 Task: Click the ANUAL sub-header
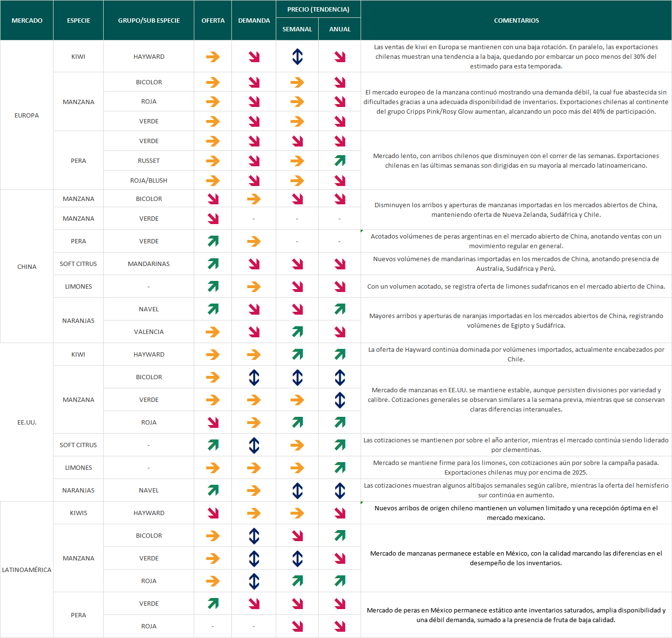coord(340,29)
